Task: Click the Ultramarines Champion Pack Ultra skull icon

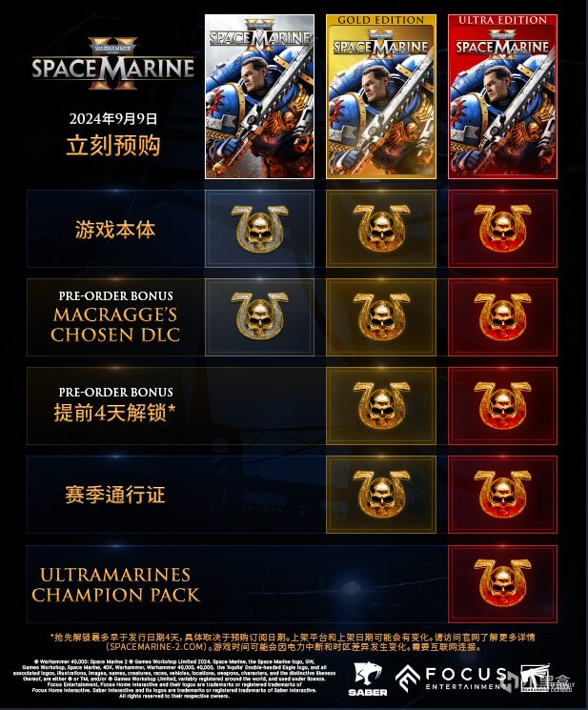Action: [x=502, y=583]
